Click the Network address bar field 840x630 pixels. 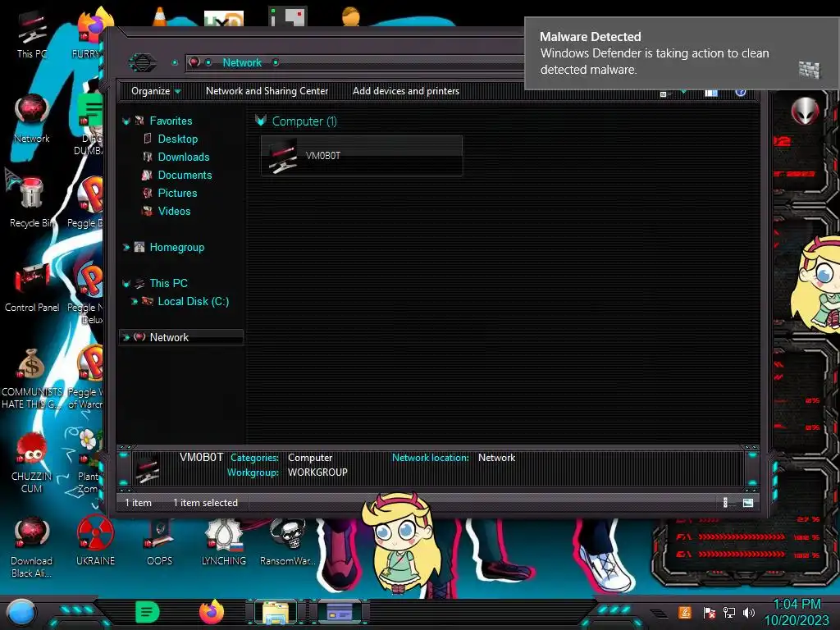(354, 62)
